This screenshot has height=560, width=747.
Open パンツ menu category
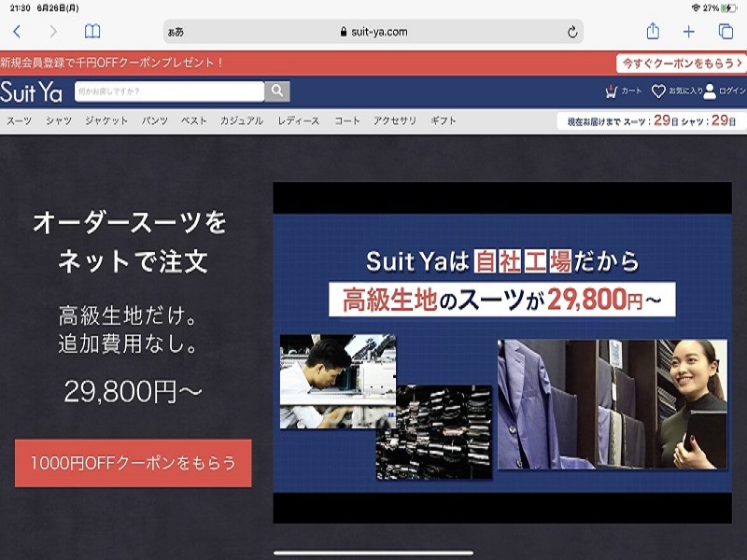point(155,121)
